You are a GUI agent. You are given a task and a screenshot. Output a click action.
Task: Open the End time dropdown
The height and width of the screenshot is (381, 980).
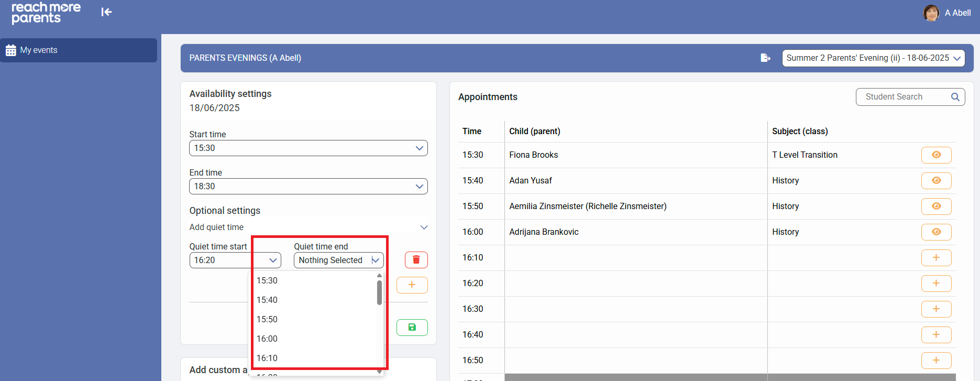[308, 187]
